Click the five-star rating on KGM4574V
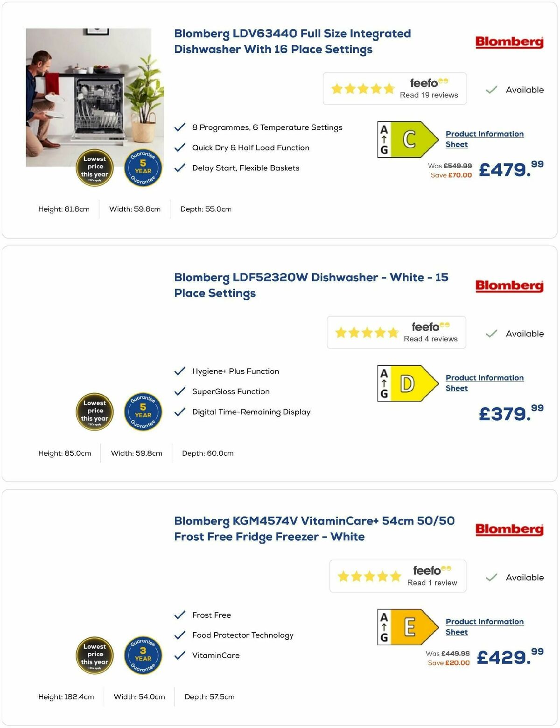Image resolution: width=560 pixels, height=728 pixels. (369, 576)
